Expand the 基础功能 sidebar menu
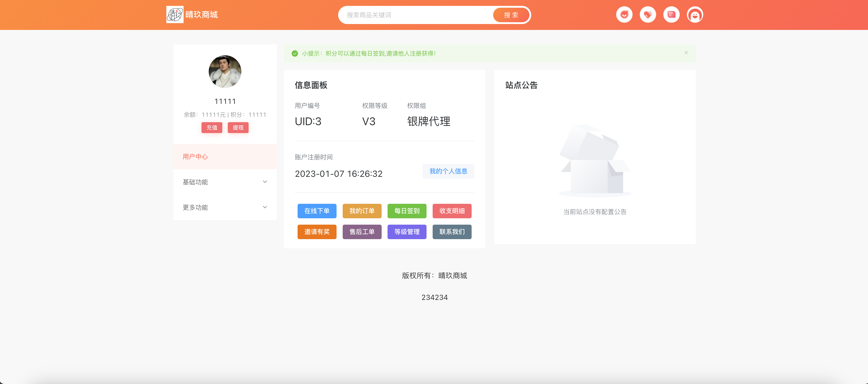 coord(225,182)
